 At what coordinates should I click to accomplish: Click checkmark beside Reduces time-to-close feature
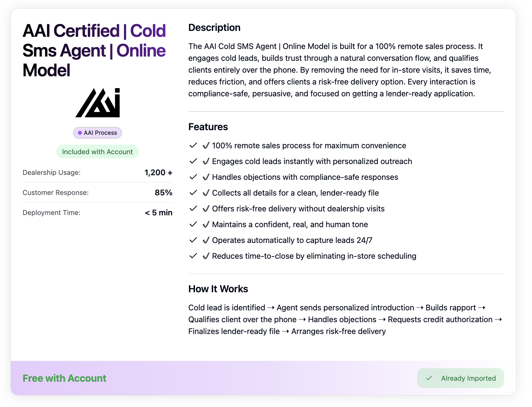pos(193,256)
